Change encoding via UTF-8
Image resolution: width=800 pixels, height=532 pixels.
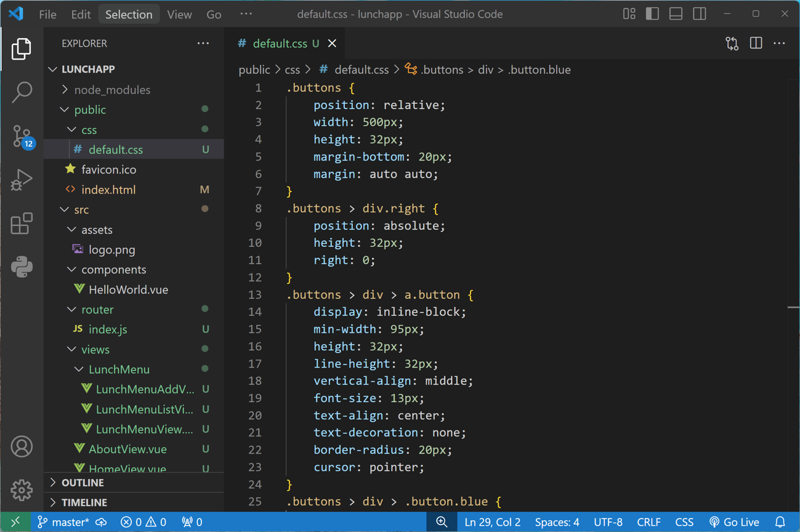[608, 522]
